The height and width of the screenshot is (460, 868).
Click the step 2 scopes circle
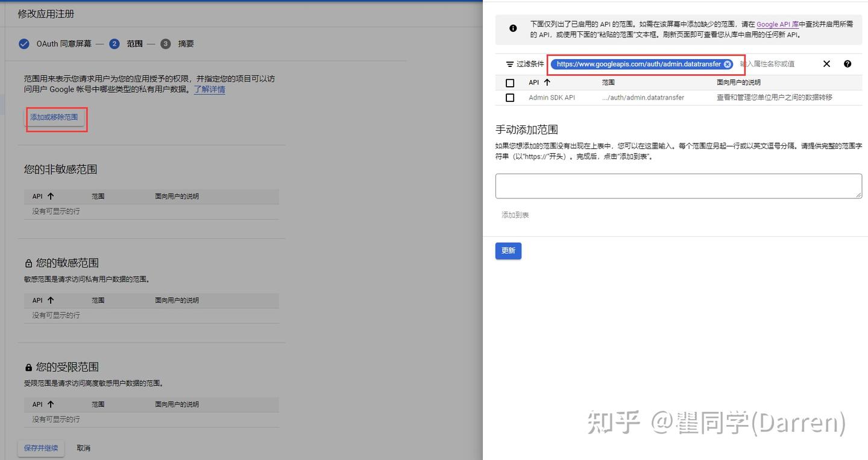[x=115, y=43]
